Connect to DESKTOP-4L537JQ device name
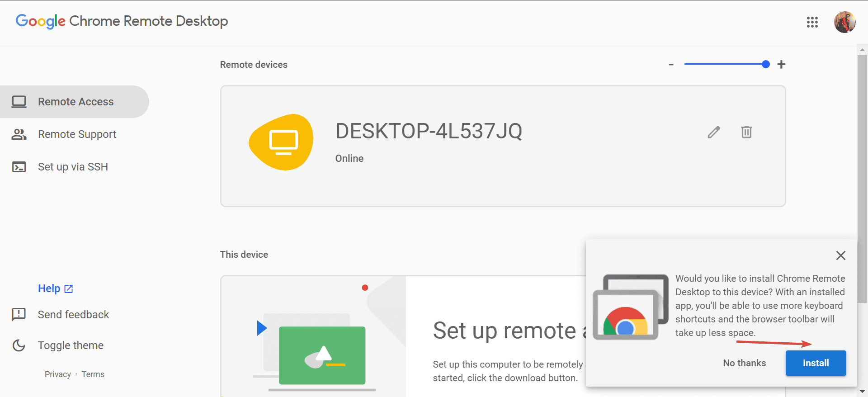The image size is (868, 397). coord(429,131)
